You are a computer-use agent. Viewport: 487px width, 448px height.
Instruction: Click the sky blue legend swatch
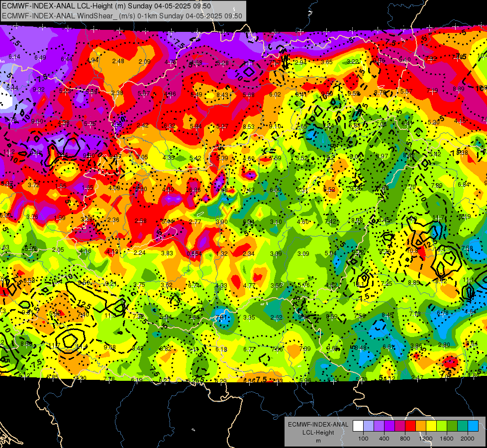pyautogui.click(x=473, y=426)
